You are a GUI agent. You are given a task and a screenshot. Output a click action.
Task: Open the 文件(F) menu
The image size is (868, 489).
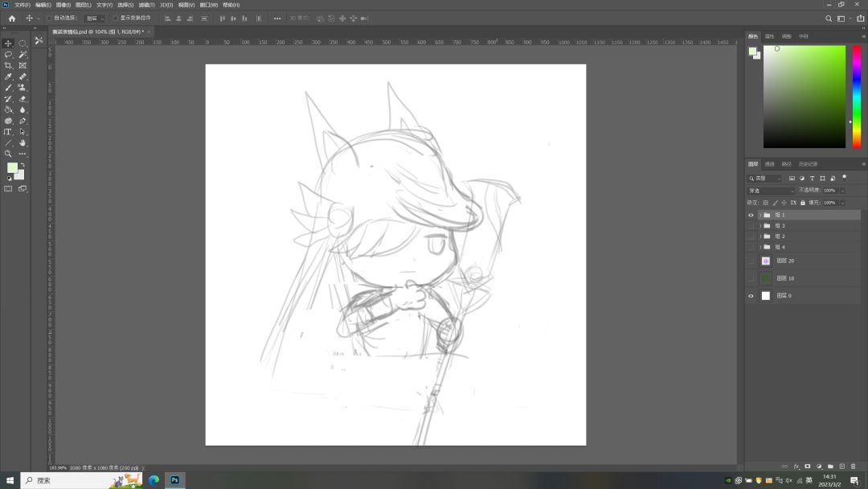(x=23, y=5)
